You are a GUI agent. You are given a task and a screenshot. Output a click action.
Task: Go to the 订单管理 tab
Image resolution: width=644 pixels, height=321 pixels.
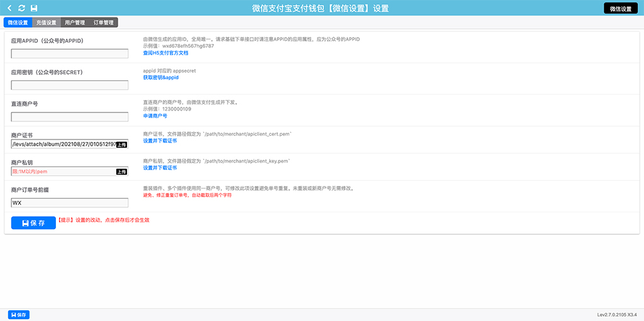click(x=104, y=23)
